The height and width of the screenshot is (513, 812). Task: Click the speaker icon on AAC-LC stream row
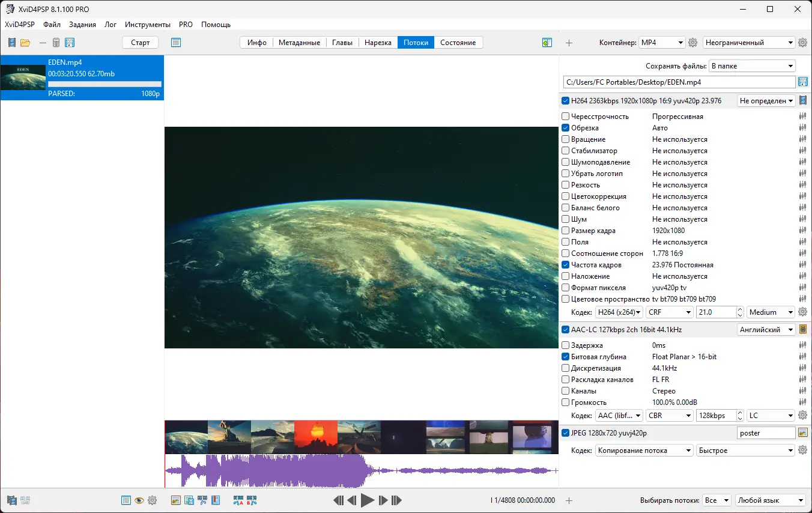pos(802,329)
